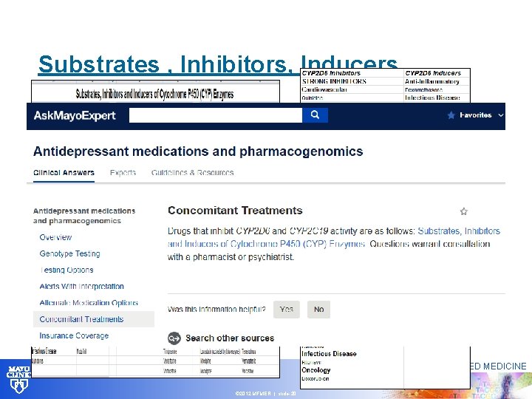Click the magnifier search button
The width and height of the screenshot is (532, 399).
coord(315,115)
